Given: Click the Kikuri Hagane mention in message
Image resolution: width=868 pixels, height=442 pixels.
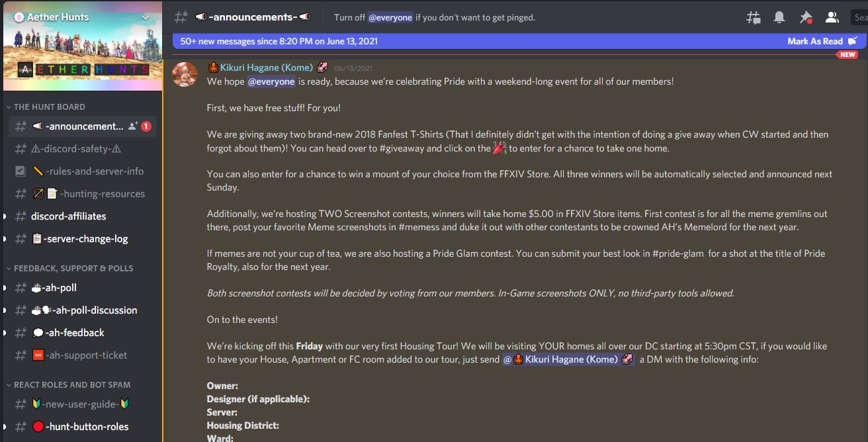Looking at the screenshot, I should coord(568,359).
